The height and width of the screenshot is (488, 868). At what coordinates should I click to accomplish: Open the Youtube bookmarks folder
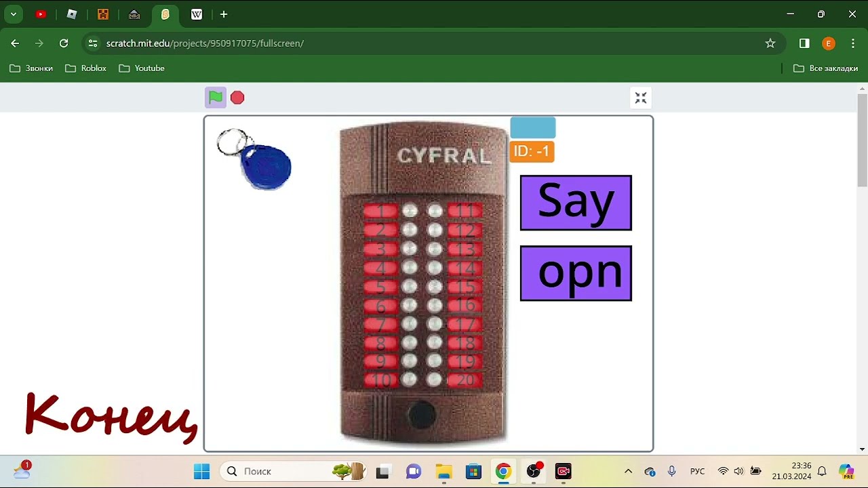[142, 68]
